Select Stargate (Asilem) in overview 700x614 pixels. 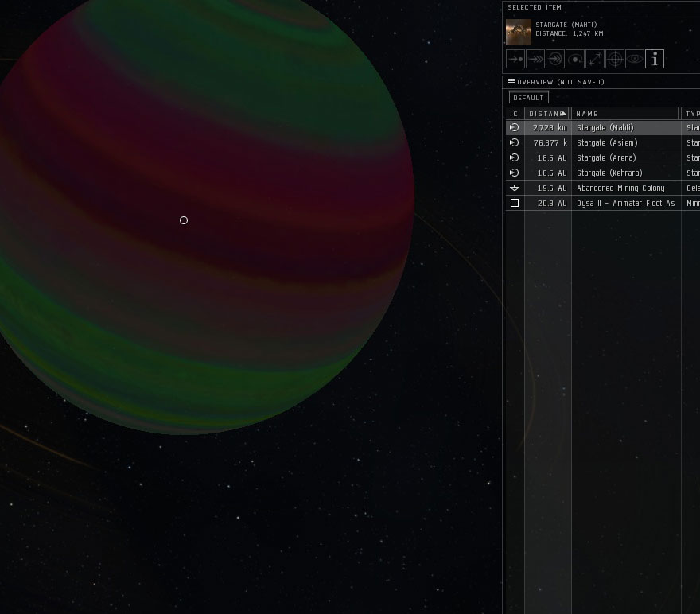pyautogui.click(x=603, y=143)
